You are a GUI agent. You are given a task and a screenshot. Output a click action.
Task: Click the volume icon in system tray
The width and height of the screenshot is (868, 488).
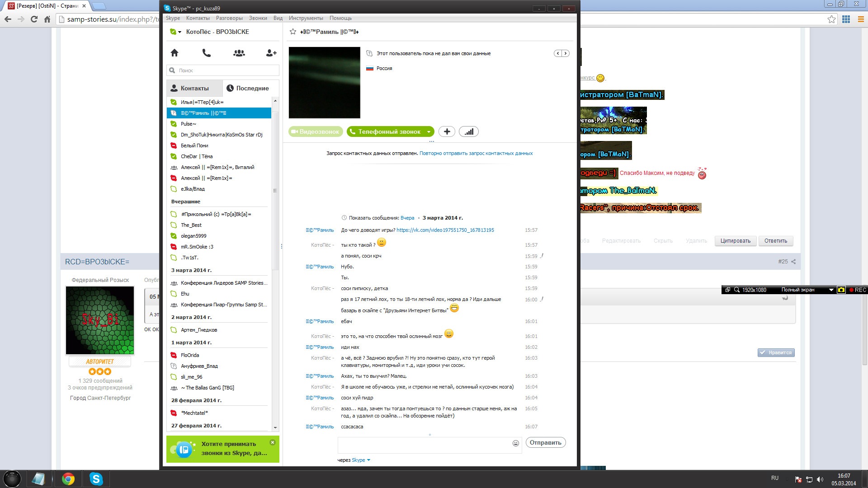[x=820, y=479]
